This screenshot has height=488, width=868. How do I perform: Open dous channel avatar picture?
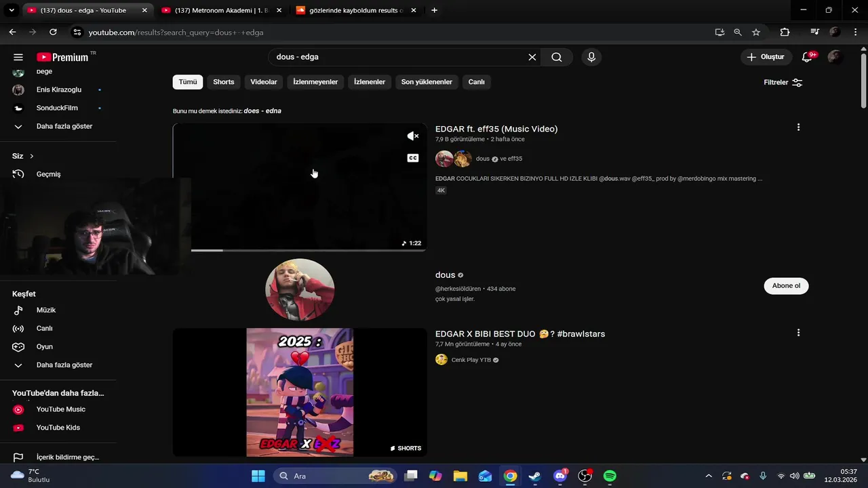(x=300, y=289)
